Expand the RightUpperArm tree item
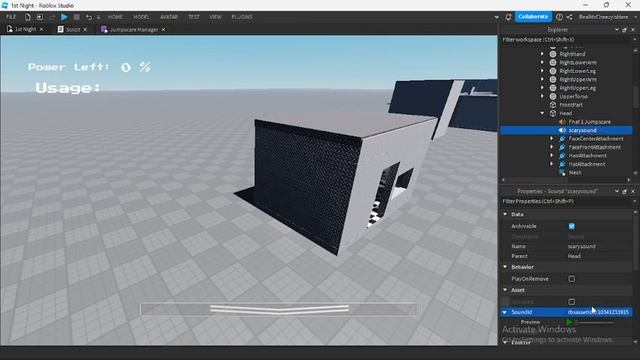This screenshot has width=640, height=360. pos(542,80)
